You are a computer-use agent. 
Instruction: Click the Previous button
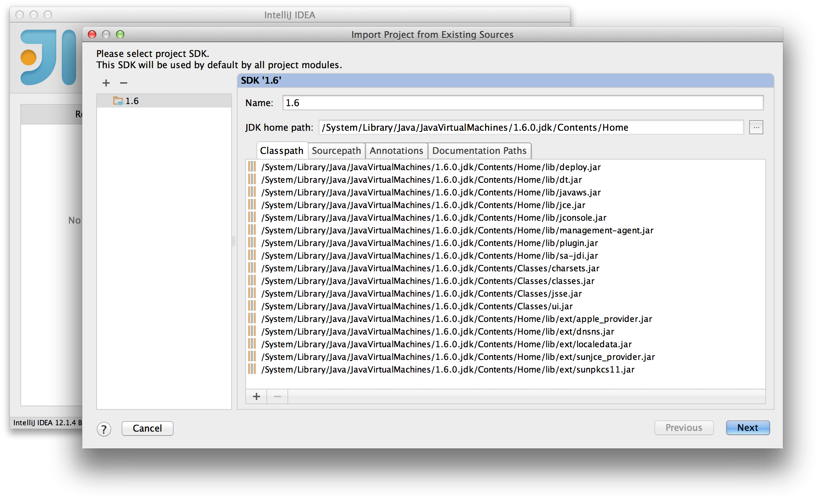pos(683,428)
